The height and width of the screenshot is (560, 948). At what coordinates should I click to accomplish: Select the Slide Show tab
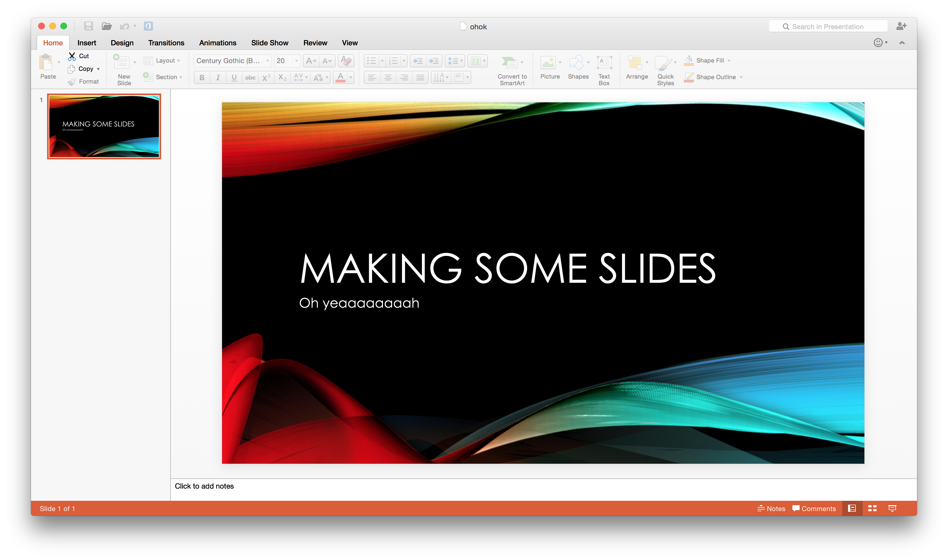pyautogui.click(x=270, y=43)
